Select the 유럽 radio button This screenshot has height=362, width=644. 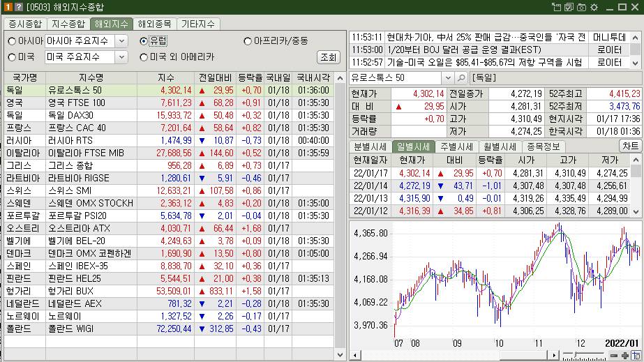pyautogui.click(x=143, y=41)
